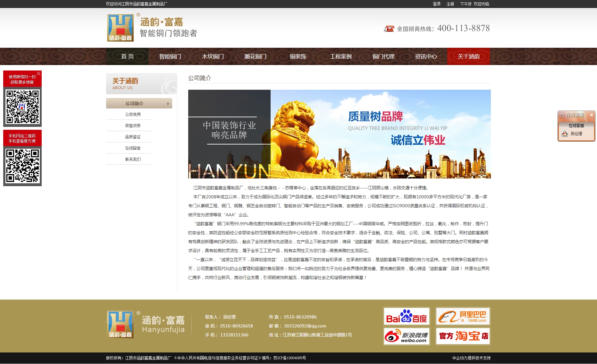Open 公司视频 in the sidebar
This screenshot has width=597, height=364.
[133, 114]
